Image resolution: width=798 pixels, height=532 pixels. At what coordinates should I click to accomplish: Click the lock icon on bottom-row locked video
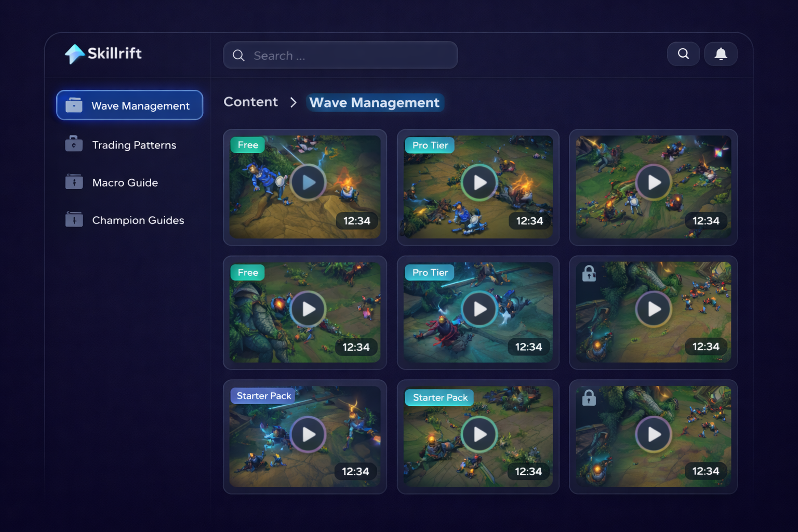pos(589,398)
